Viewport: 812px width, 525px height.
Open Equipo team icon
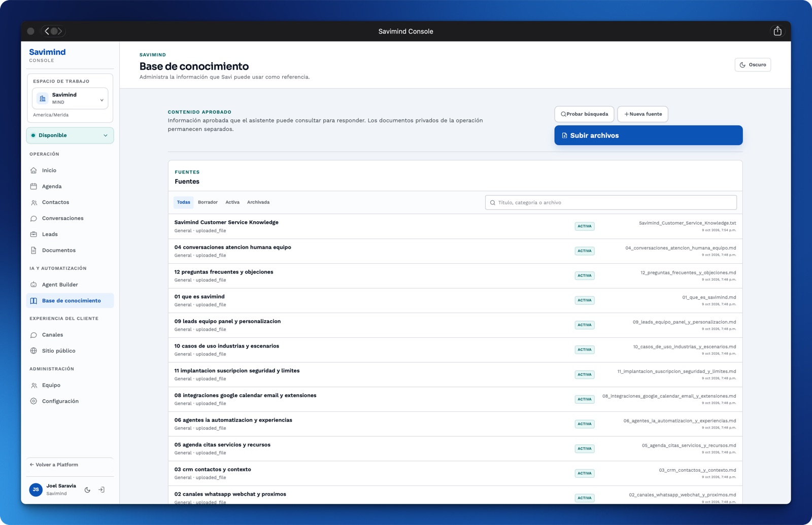(33, 385)
